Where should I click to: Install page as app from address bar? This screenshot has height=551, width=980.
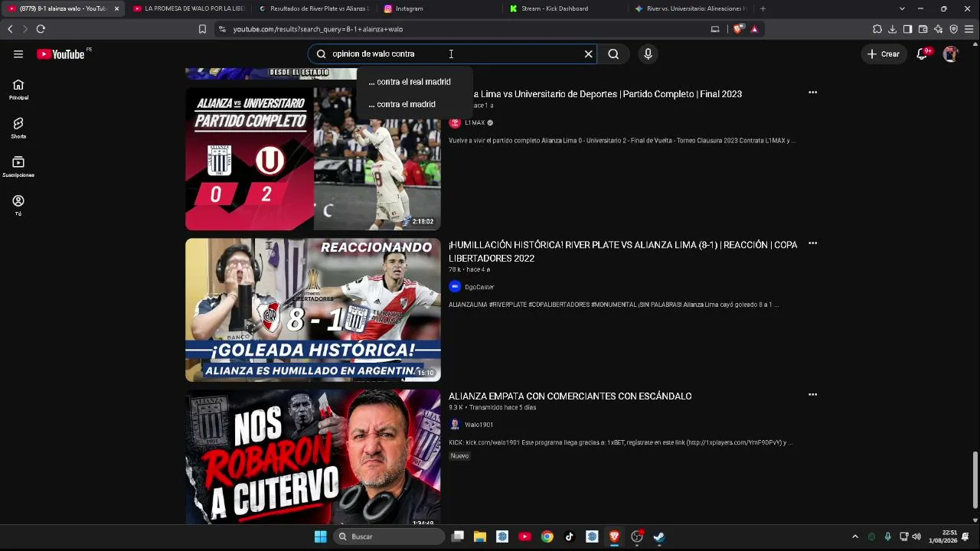pos(715,29)
